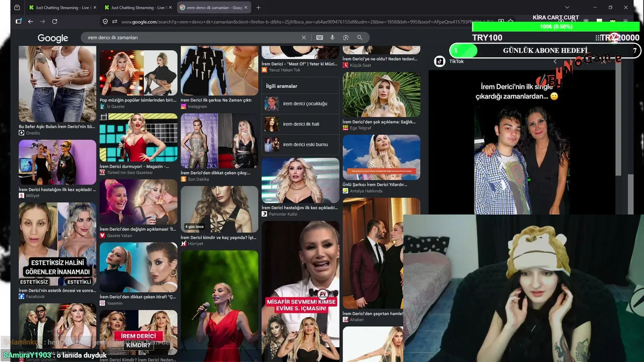The image size is (644, 362).
Task: Click the 'İREM DERİCİ KİMDİR?' thumbnail
Action: [x=138, y=333]
